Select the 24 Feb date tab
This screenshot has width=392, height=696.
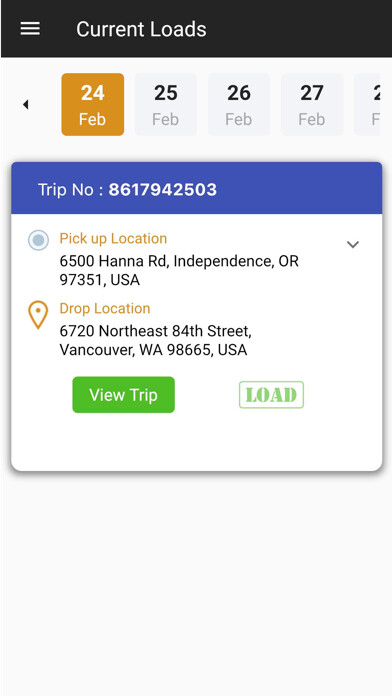click(93, 104)
